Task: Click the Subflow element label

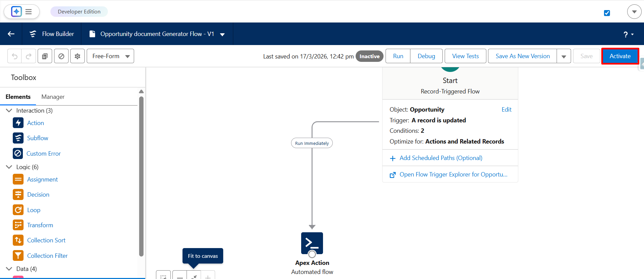Action: pyautogui.click(x=38, y=138)
